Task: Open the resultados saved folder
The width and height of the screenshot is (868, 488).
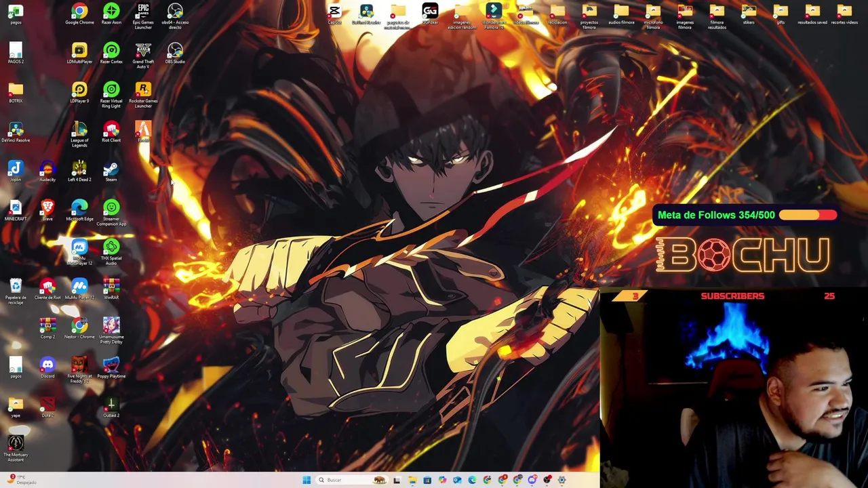Action: (x=812, y=14)
